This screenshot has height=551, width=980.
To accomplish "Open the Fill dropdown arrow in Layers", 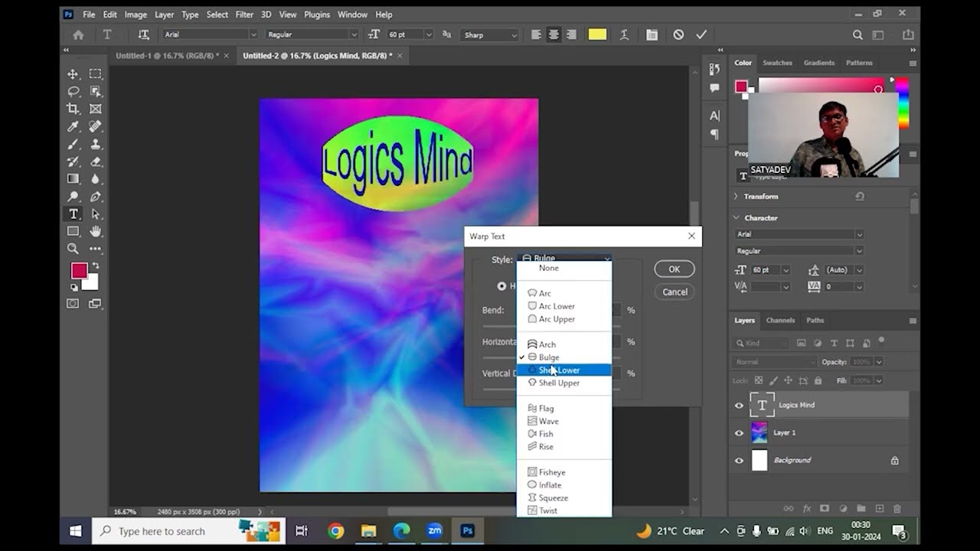I will tap(878, 380).
